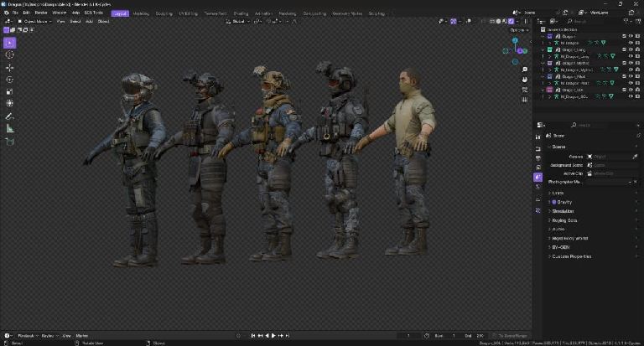The height and width of the screenshot is (346, 644).
Task: Open the File menu
Action: (x=15, y=13)
